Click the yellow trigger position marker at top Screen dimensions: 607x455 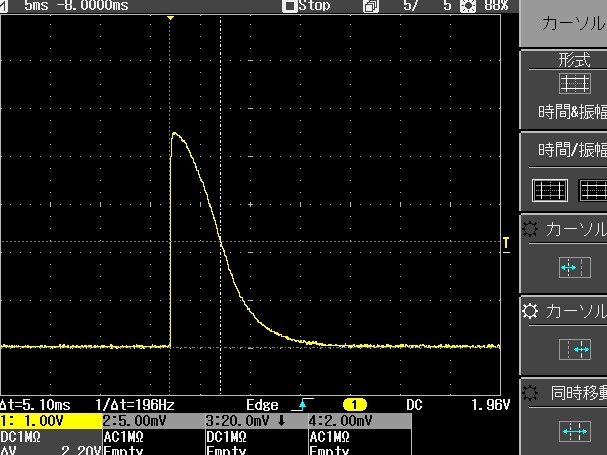(170, 18)
